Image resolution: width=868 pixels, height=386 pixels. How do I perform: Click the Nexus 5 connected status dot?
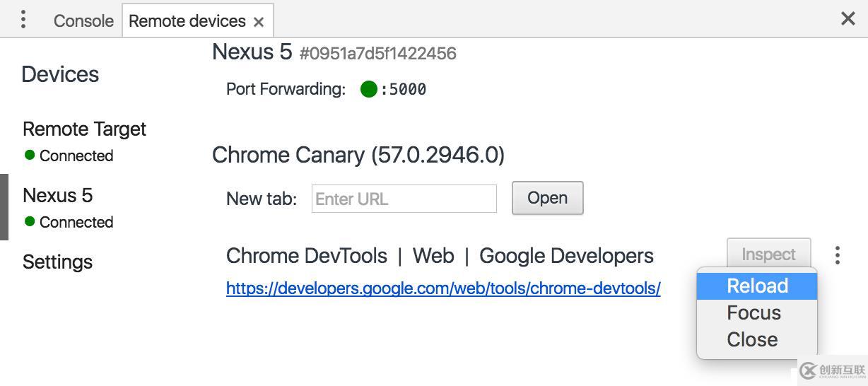(x=30, y=221)
